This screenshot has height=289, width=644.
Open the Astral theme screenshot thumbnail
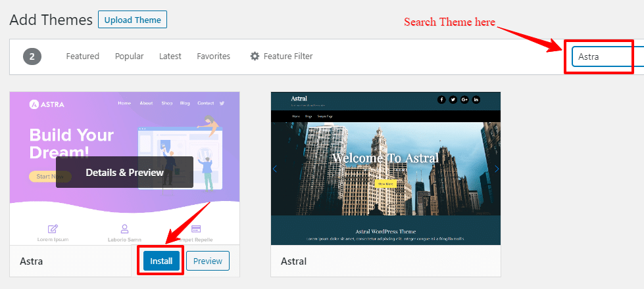[x=385, y=169]
